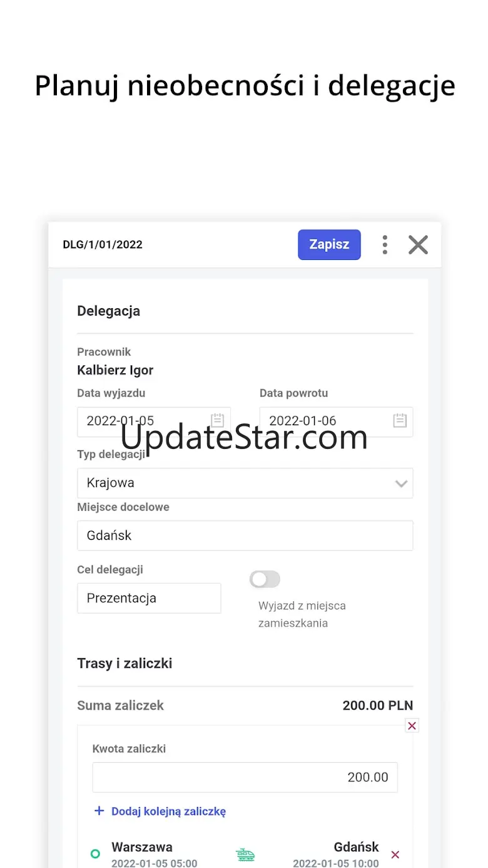Toggle Wyjazd z miejsca zamieszkania switch

coord(265,579)
